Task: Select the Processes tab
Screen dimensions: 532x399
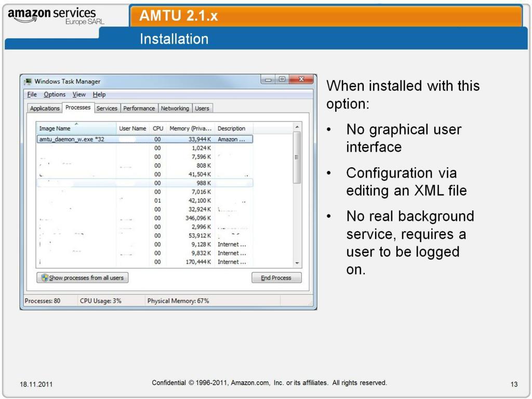Action: click(78, 107)
